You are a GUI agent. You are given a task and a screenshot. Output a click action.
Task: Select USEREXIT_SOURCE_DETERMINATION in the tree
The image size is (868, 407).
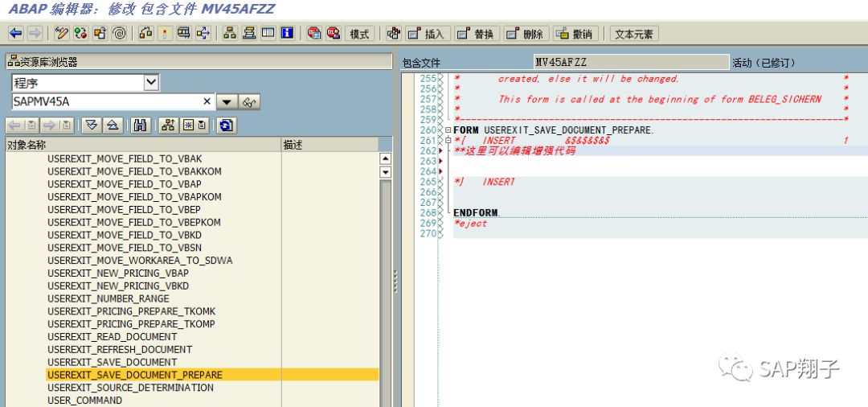(131, 388)
